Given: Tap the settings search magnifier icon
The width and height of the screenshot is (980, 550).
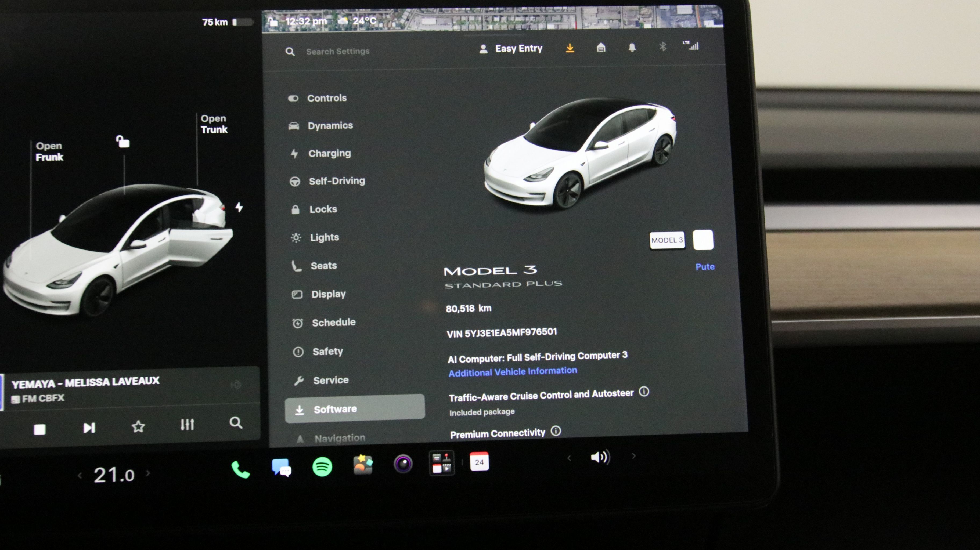Looking at the screenshot, I should click(290, 51).
